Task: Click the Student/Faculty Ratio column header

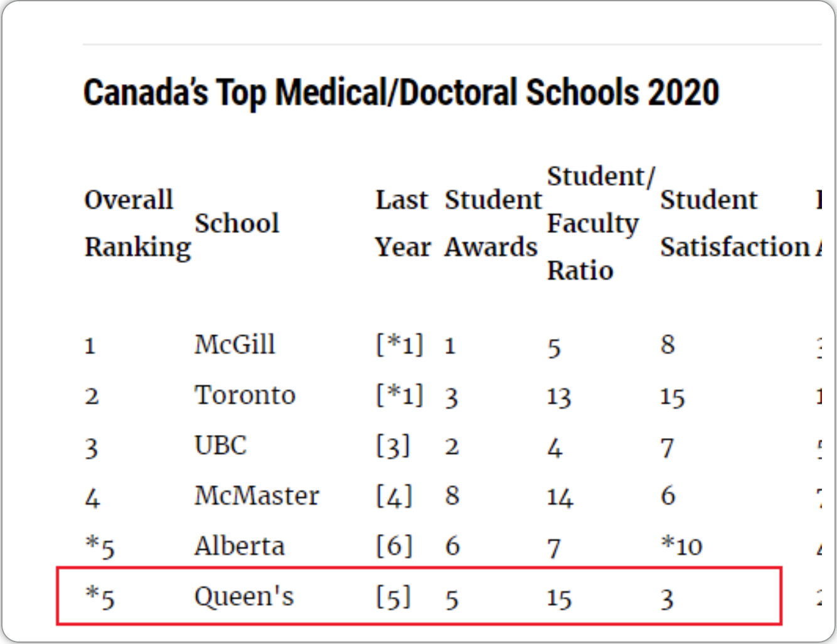Action: pyautogui.click(x=600, y=223)
